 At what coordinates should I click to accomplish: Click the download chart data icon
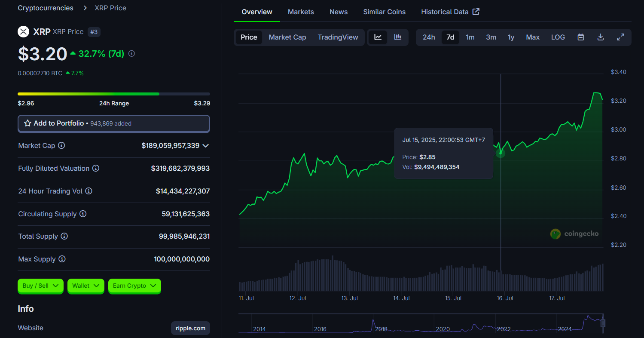tap(601, 37)
